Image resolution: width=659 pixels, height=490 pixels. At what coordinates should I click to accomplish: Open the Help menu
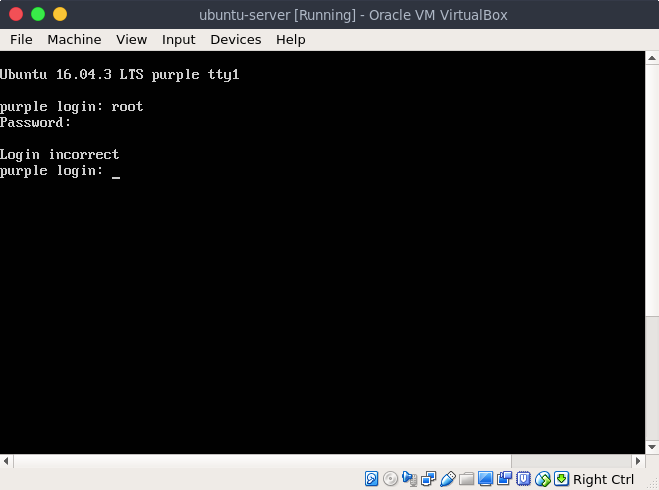[x=291, y=40]
